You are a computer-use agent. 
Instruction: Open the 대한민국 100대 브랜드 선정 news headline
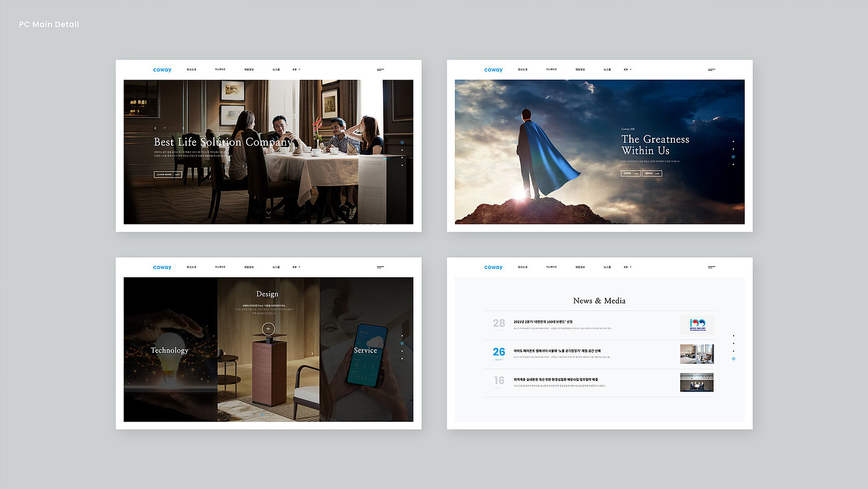coord(543,321)
